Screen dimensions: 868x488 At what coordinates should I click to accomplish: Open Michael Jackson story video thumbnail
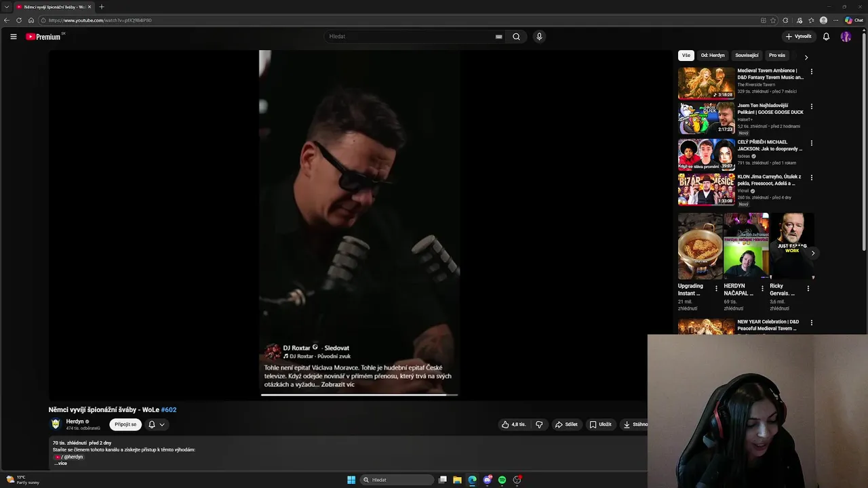[x=706, y=155]
